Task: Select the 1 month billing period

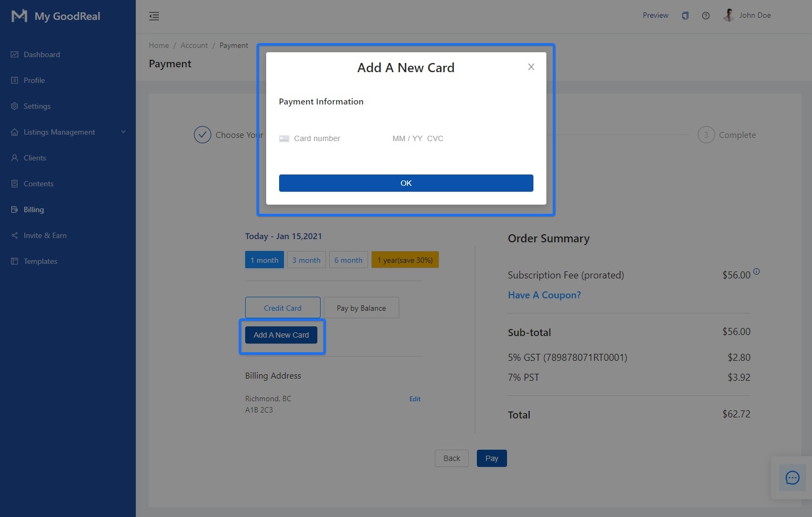Action: pos(264,260)
